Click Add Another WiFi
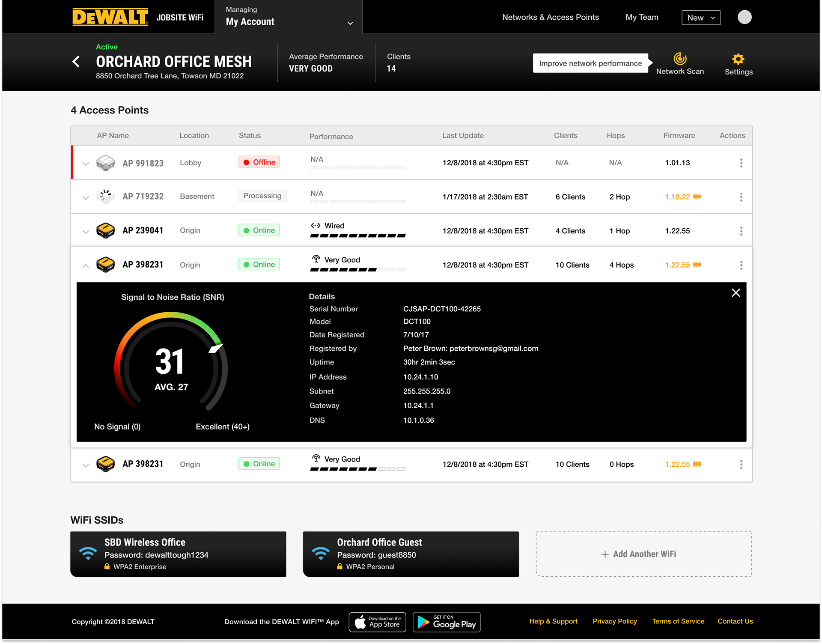The image size is (822, 644). pos(643,554)
